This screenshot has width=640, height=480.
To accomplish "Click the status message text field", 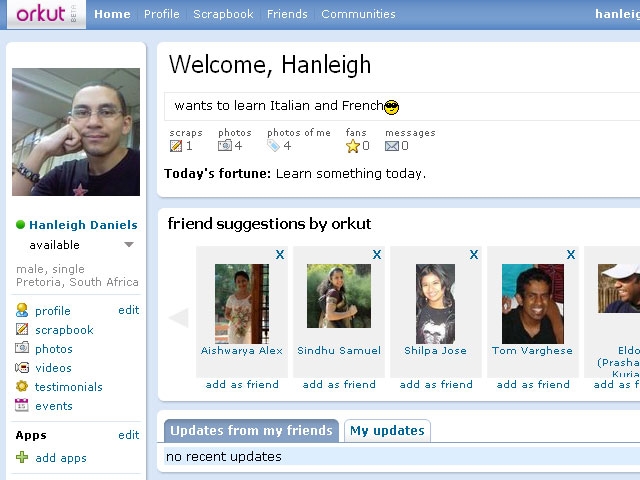I will point(402,106).
